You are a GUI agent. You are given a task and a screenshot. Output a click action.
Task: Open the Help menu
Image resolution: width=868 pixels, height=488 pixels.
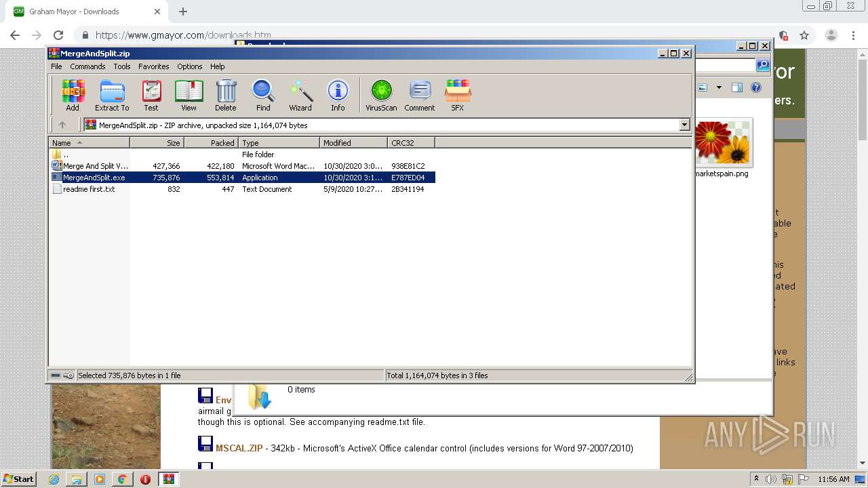(x=217, y=66)
